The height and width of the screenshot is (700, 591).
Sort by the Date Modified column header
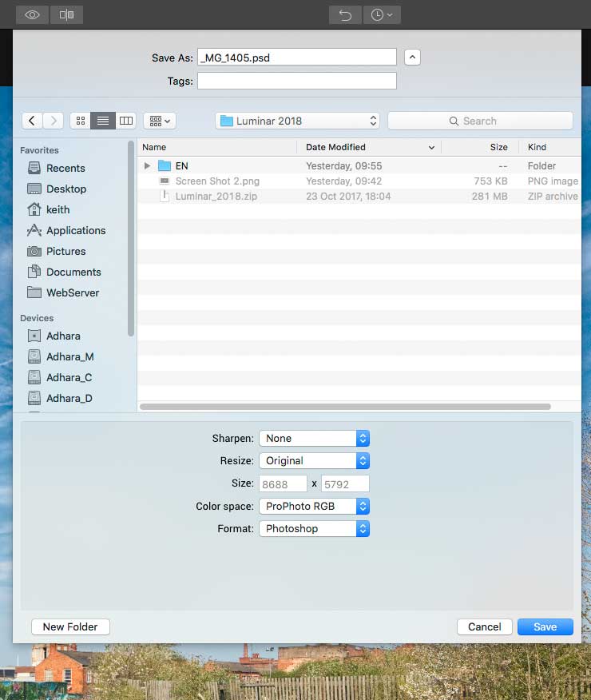pos(369,147)
